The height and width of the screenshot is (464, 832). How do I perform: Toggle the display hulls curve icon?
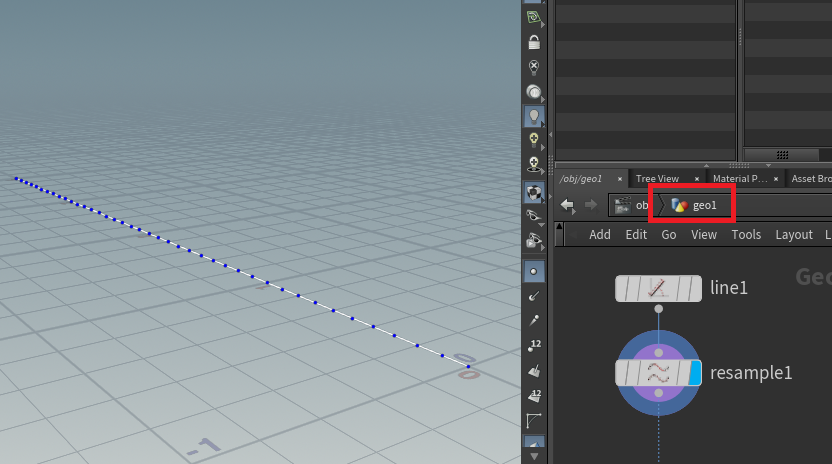(534, 420)
